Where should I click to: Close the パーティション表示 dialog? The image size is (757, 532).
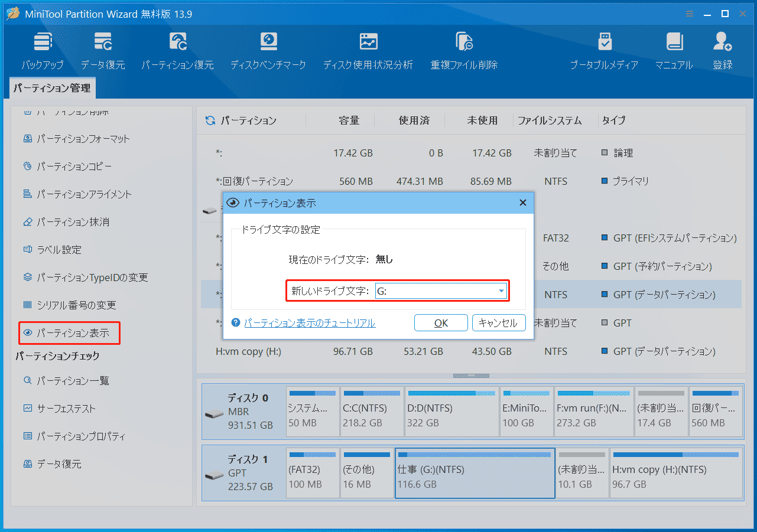coord(522,203)
